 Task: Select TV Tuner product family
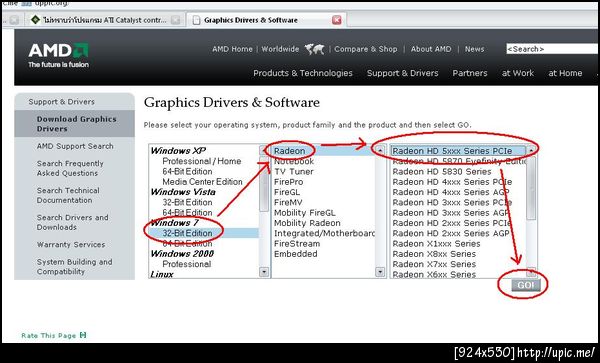(293, 171)
